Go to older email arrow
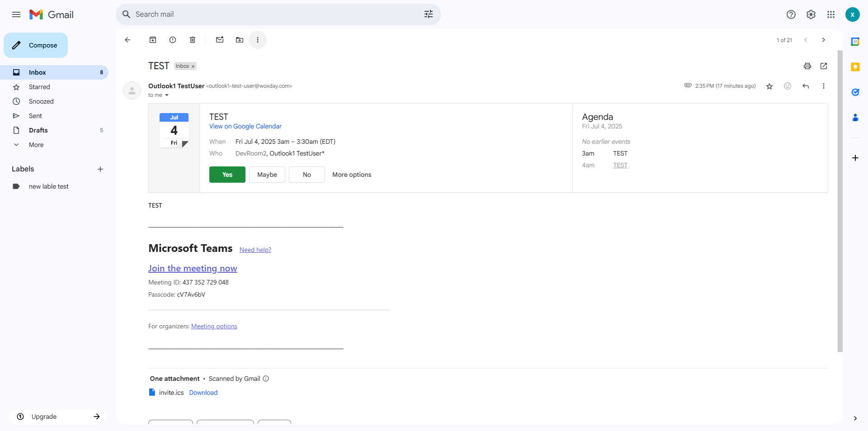This screenshot has height=431, width=868. (x=823, y=40)
